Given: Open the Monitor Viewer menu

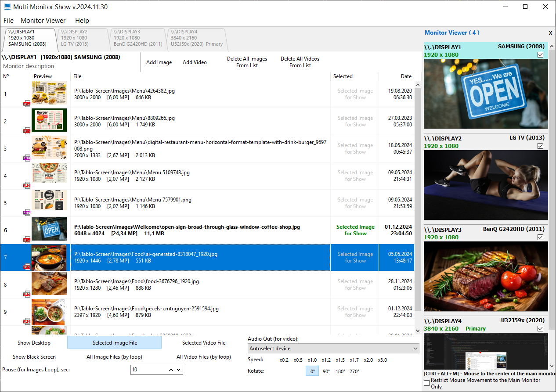Looking at the screenshot, I should point(43,21).
